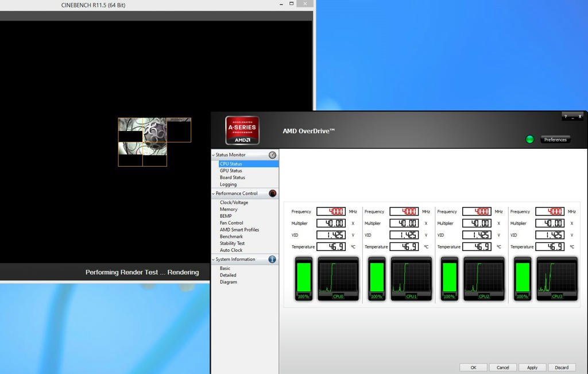Open the Memory settings page
Viewport: 588px width, 374px height.
point(229,209)
